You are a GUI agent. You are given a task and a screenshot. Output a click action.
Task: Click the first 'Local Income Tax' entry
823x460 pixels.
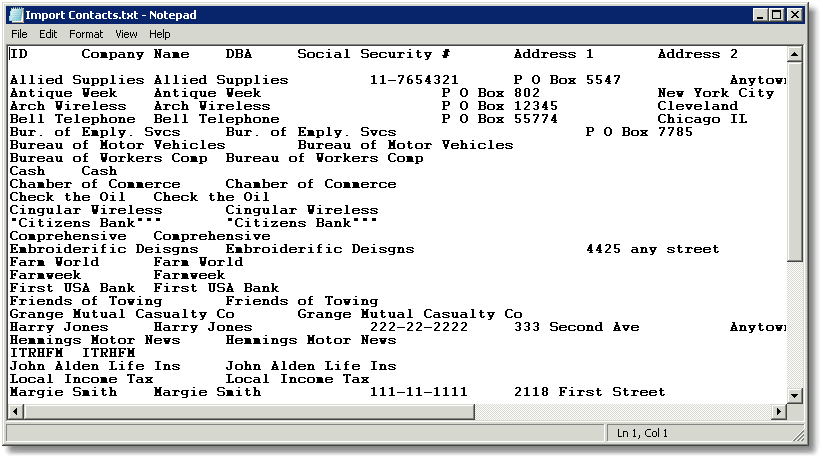pyautogui.click(x=81, y=379)
